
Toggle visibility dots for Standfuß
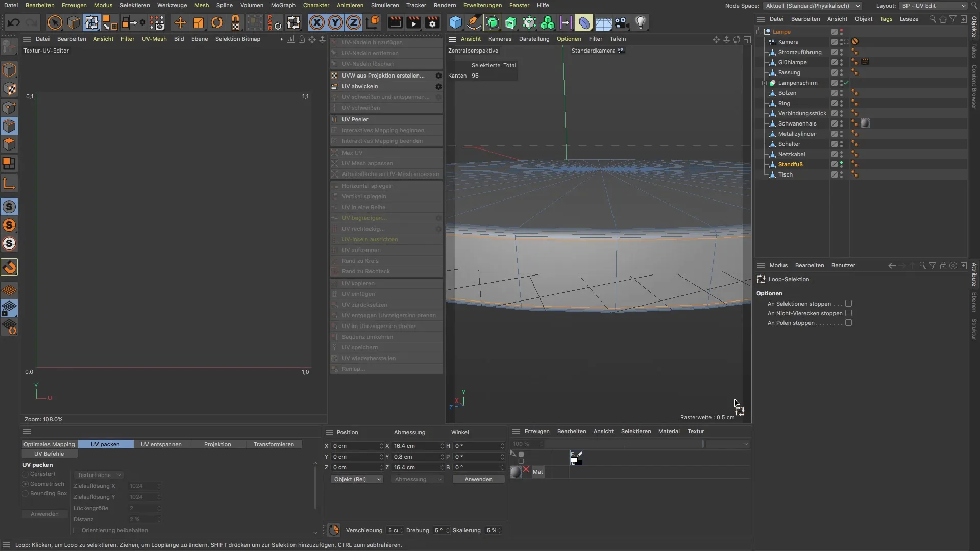coord(841,164)
